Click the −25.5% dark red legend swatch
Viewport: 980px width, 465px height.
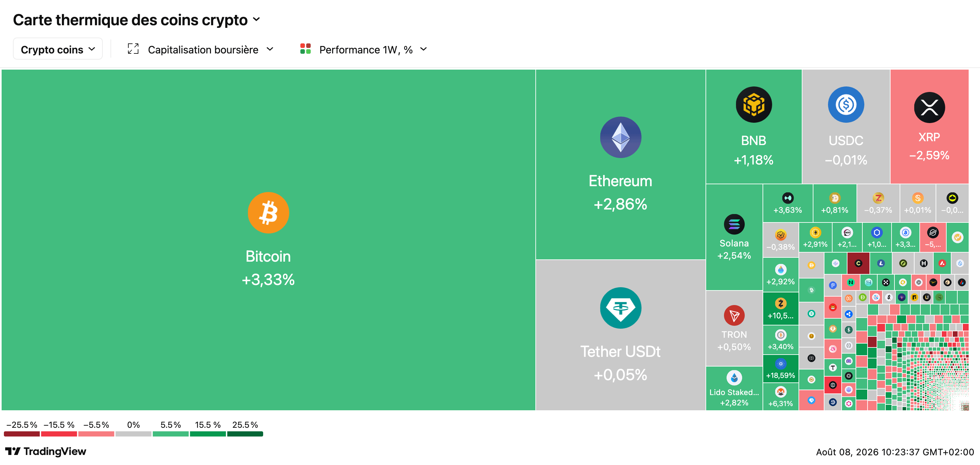pos(22,434)
